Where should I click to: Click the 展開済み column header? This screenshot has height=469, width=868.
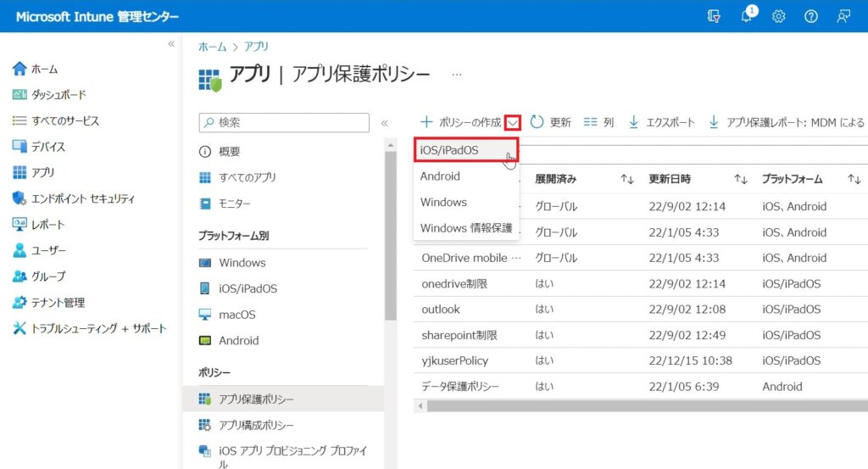[555, 179]
